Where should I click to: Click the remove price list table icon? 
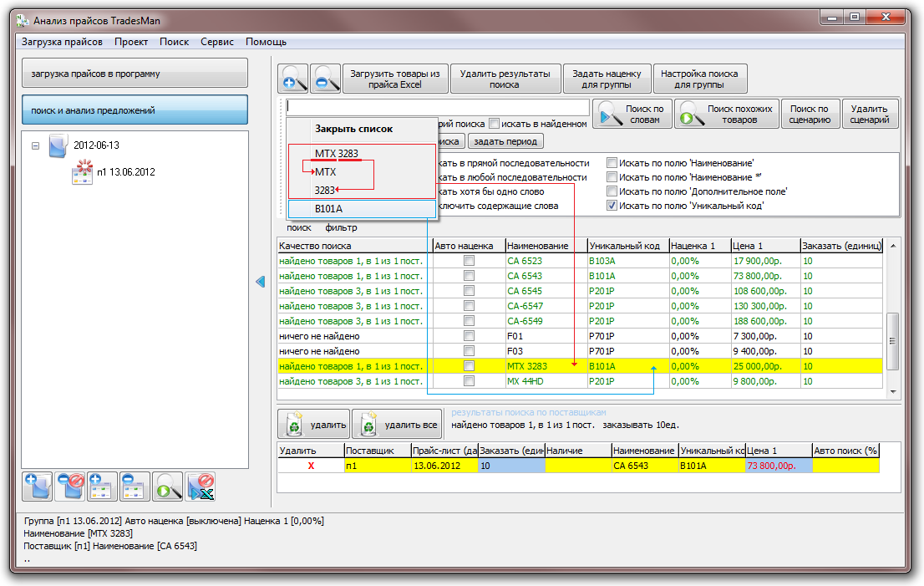[135, 486]
